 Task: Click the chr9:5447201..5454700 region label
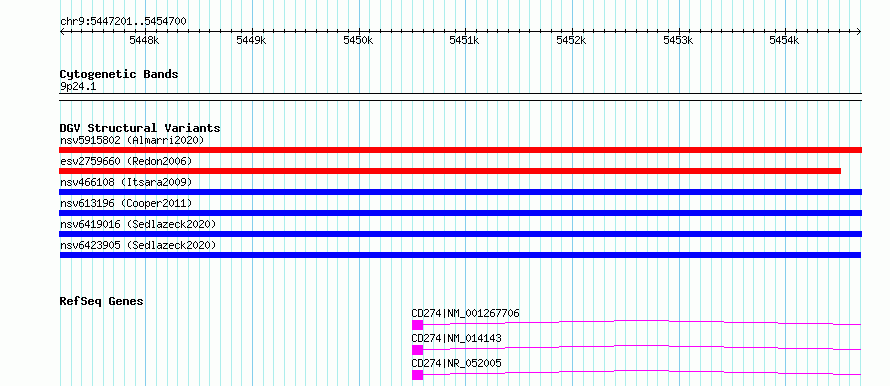pyautogui.click(x=123, y=21)
